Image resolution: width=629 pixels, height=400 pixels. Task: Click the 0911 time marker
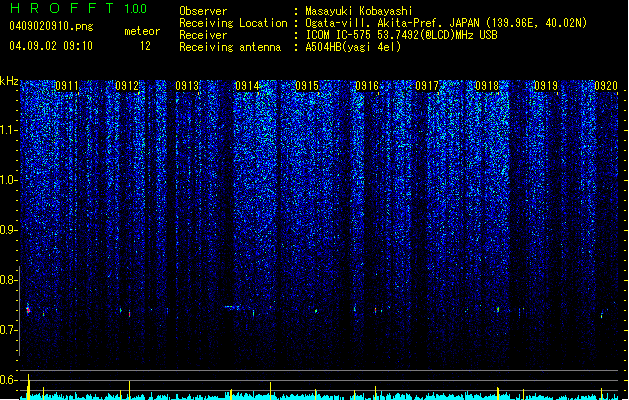(x=67, y=86)
